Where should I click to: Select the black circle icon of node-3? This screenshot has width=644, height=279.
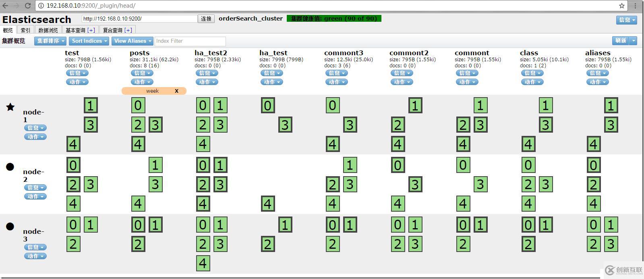tap(10, 226)
